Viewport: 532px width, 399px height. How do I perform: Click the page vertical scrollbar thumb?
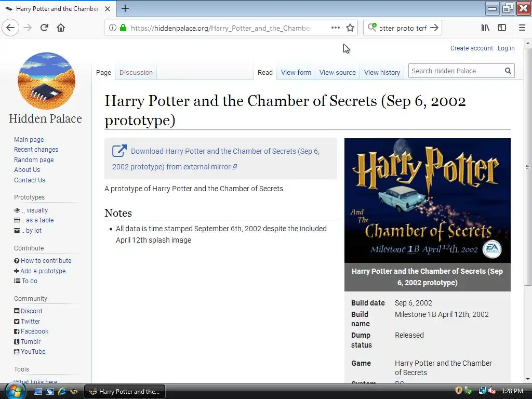527,166
